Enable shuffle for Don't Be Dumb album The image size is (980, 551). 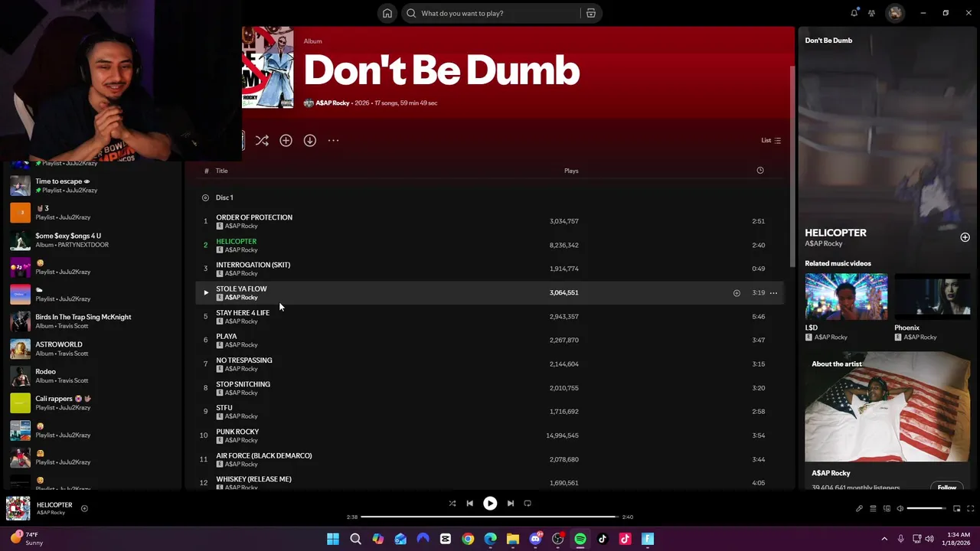pyautogui.click(x=262, y=141)
